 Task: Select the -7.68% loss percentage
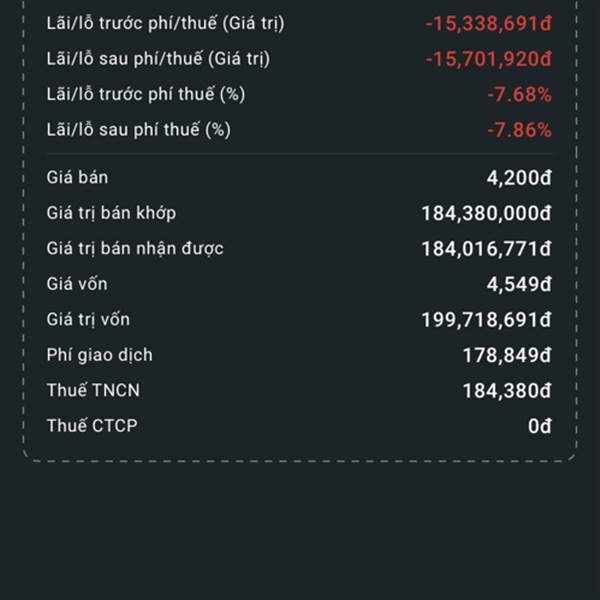click(x=519, y=95)
